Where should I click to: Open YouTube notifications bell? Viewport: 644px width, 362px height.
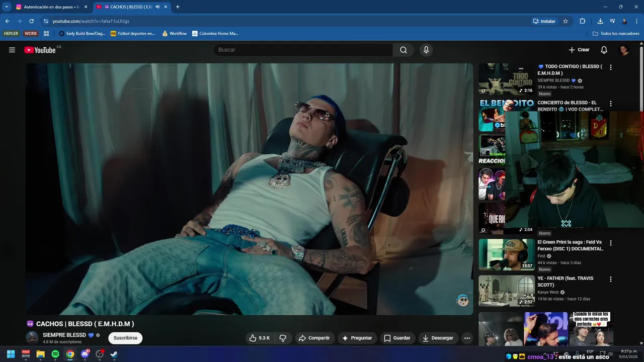[x=604, y=50]
